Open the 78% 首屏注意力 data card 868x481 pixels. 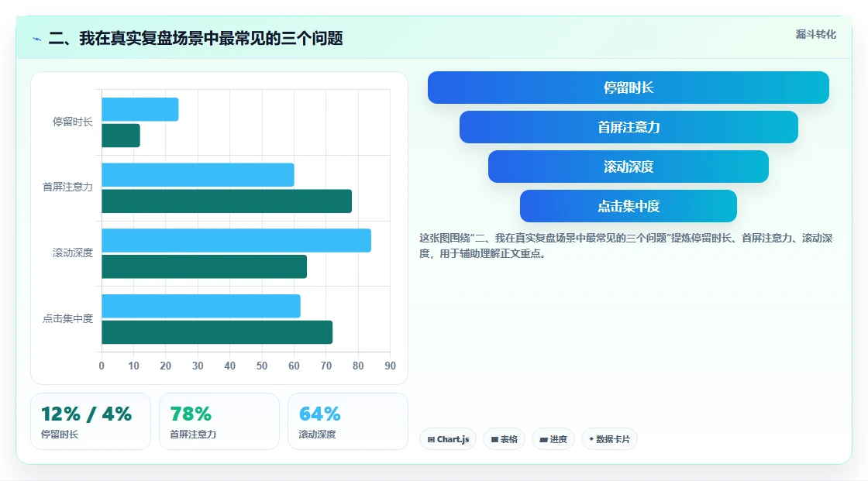tap(219, 421)
